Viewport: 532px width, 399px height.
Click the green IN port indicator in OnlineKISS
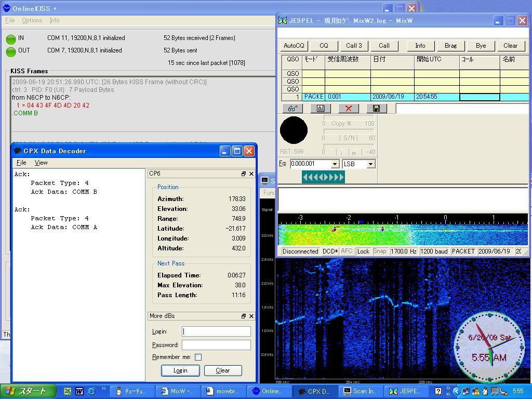[11, 39]
